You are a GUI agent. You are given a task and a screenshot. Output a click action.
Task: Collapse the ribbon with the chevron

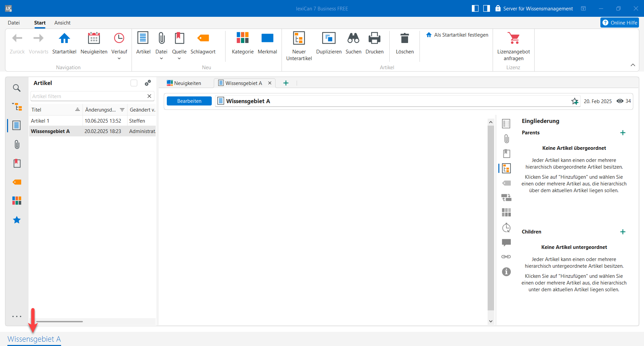click(633, 65)
